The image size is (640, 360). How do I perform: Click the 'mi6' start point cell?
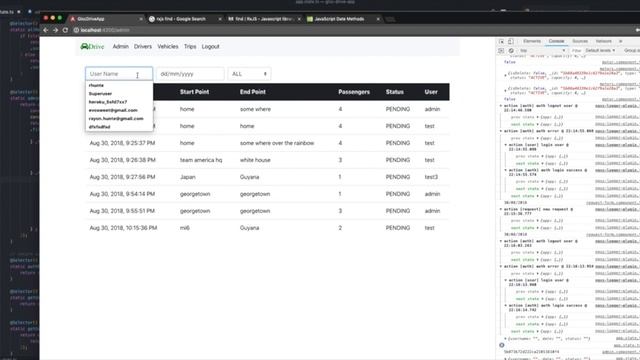coord(185,228)
